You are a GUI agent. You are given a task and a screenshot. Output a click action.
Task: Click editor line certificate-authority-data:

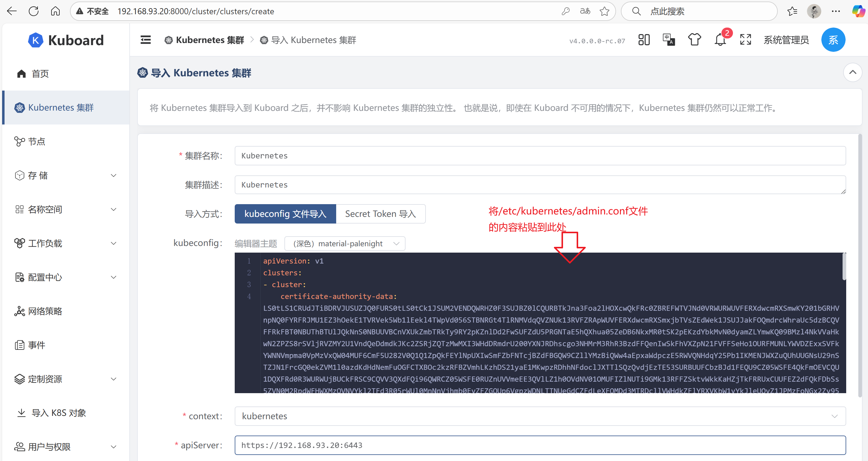tap(339, 296)
